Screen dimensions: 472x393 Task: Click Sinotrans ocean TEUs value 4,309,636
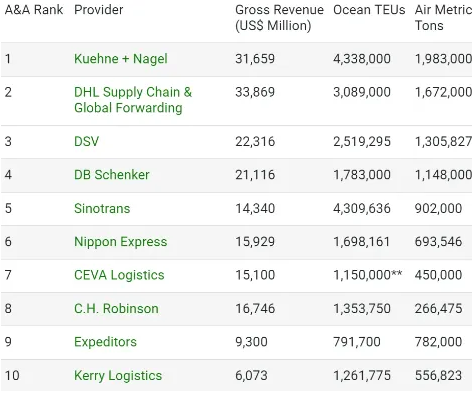[x=362, y=208]
